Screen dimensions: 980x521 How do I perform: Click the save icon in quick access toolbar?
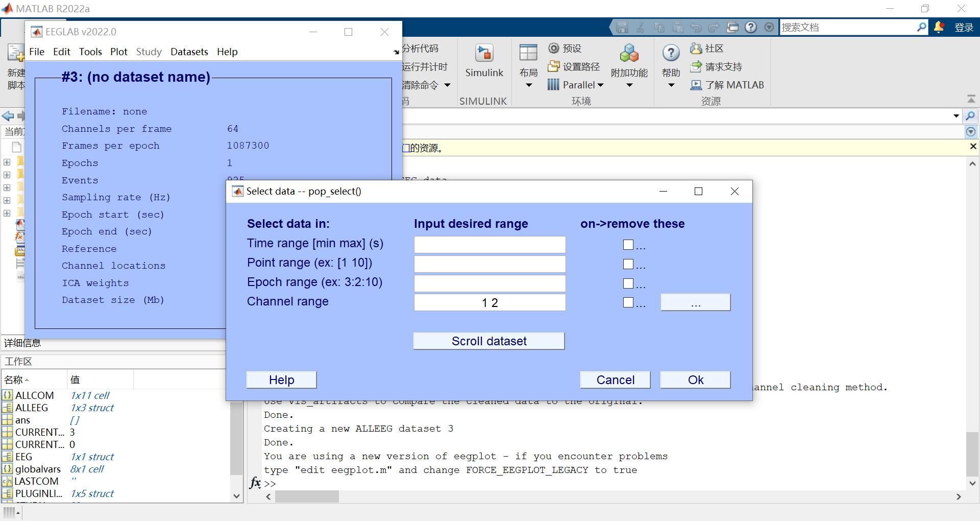click(x=622, y=27)
